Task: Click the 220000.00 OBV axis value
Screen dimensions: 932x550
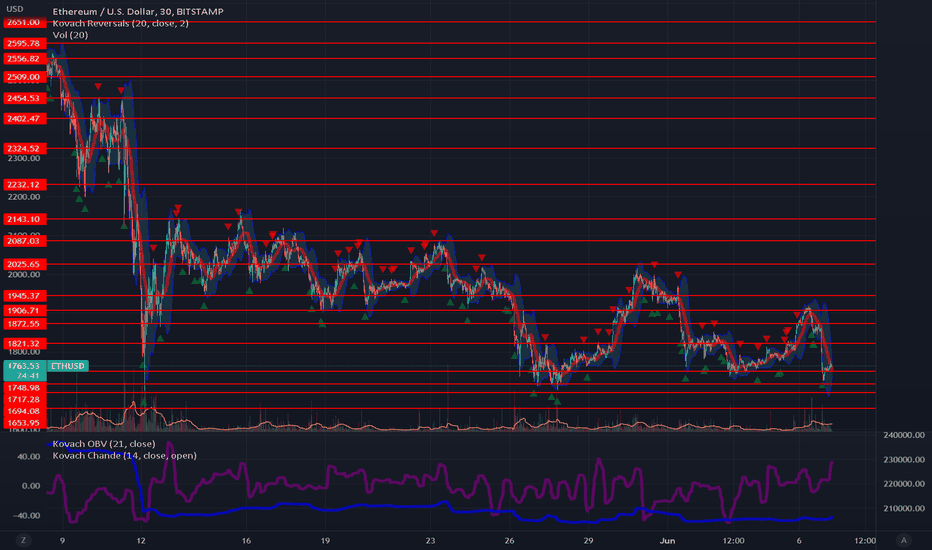Action: pos(904,484)
